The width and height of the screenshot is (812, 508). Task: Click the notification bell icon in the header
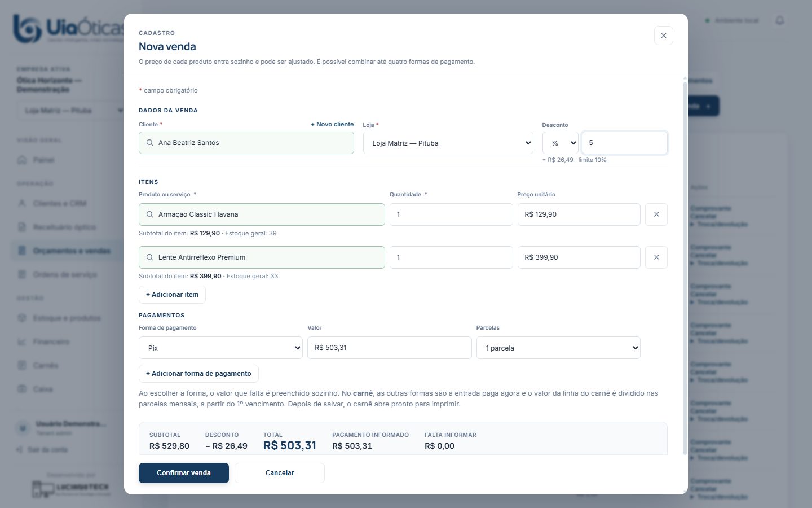coord(780,20)
